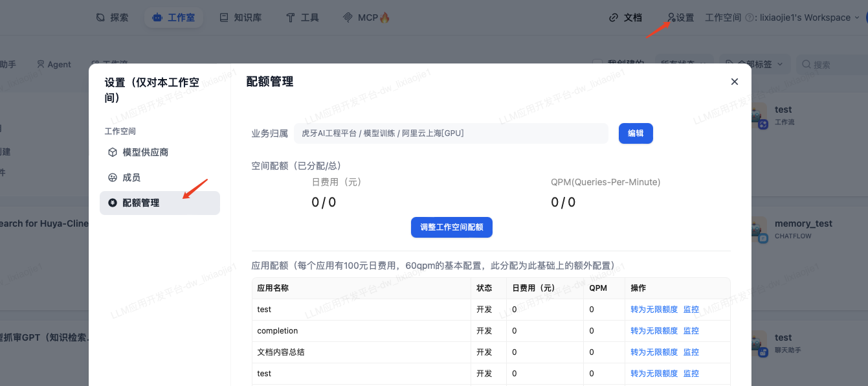Toggle the 我创建的 checkbox

point(598,63)
